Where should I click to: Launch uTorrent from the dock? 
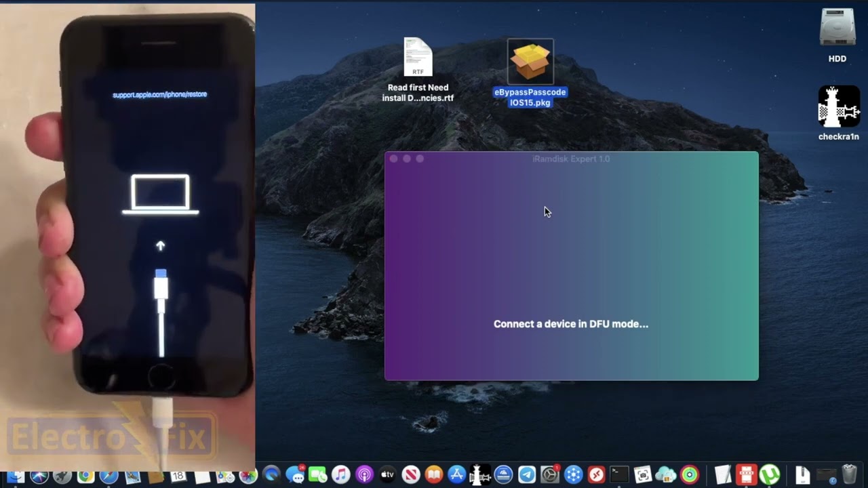click(x=770, y=475)
